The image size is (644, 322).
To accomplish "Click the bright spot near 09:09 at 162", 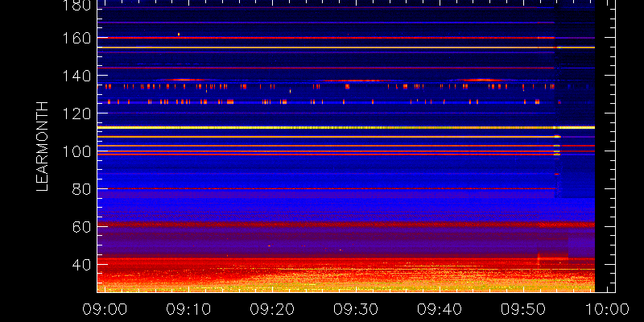I will [179, 34].
